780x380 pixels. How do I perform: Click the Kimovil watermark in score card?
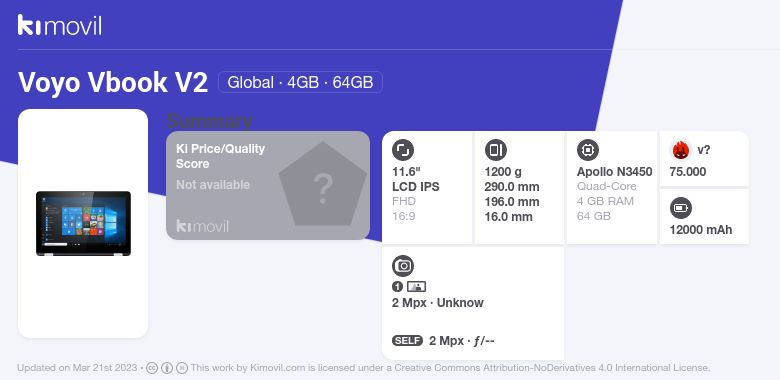(x=202, y=226)
